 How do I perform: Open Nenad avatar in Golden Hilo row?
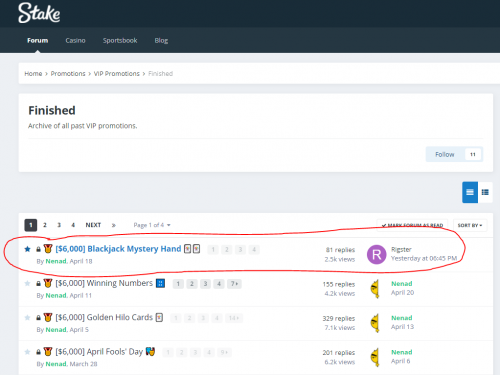[375, 323]
